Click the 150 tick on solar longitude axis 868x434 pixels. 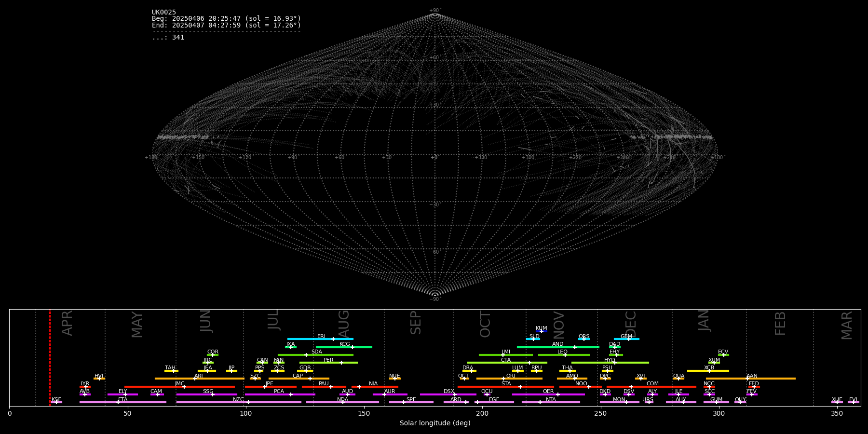pyautogui.click(x=364, y=413)
